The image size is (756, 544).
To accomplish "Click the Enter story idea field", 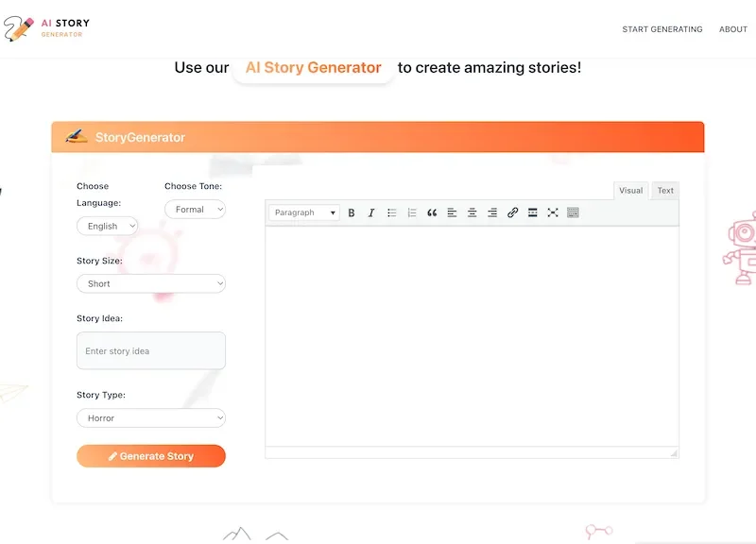I will [x=150, y=350].
